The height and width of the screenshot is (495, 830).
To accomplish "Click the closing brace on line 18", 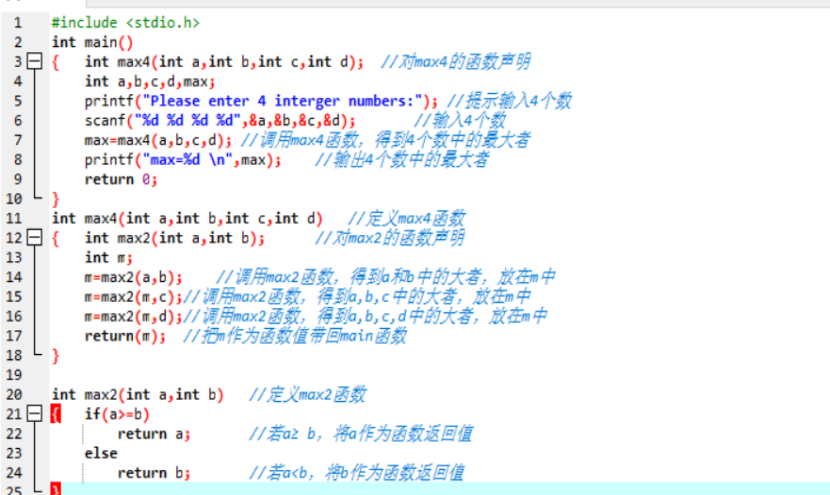I will 56,356.
